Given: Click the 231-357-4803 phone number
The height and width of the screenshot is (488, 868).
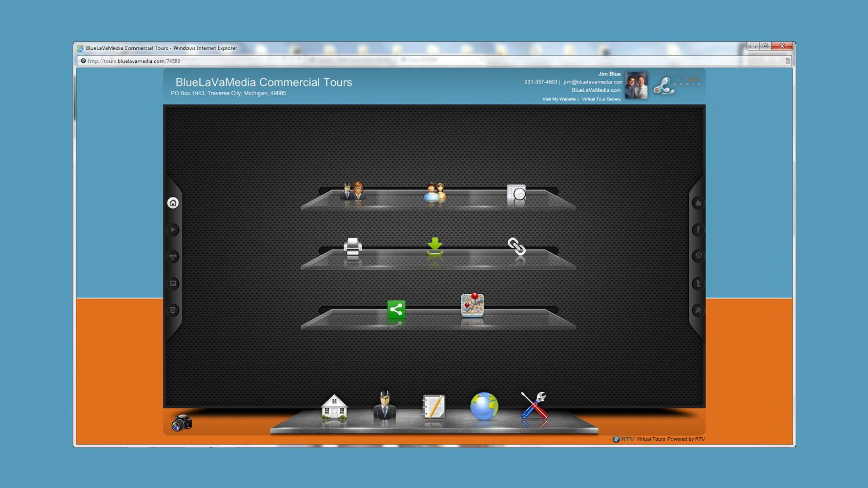Looking at the screenshot, I should 540,82.
